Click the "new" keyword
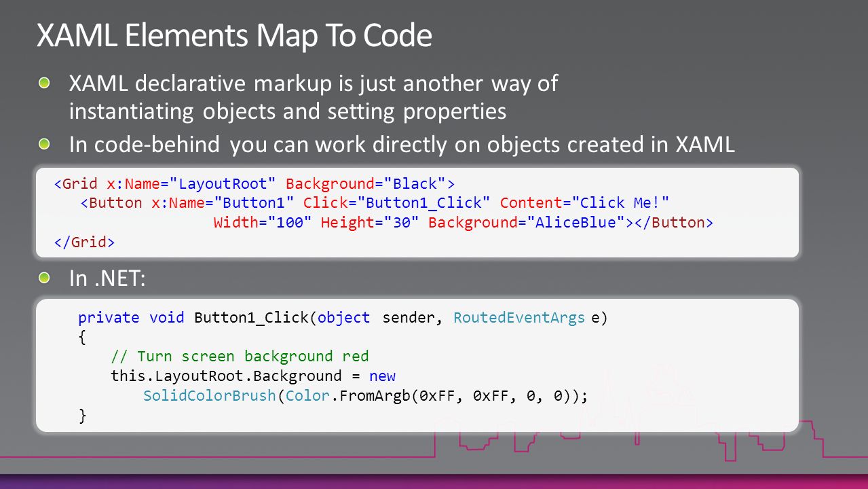This screenshot has height=489, width=868. (383, 376)
